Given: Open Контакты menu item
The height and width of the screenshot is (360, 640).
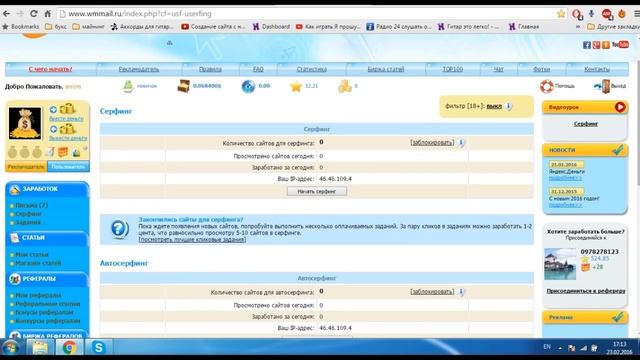Looking at the screenshot, I should 597,69.
